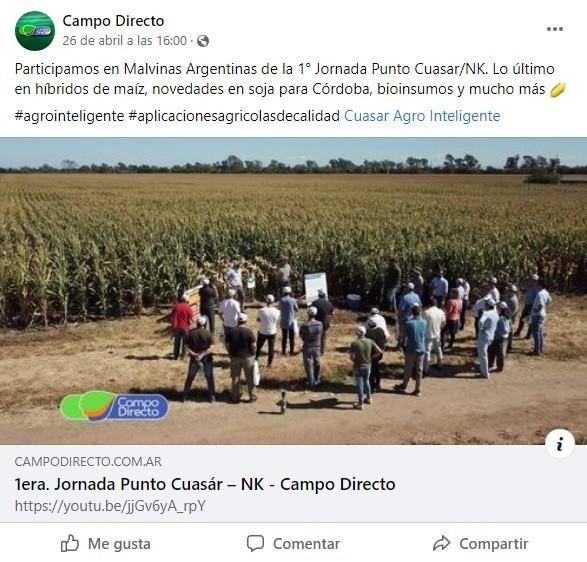Click the #agrointeligente hashtag
The image size is (587, 562).
pyautogui.click(x=69, y=116)
